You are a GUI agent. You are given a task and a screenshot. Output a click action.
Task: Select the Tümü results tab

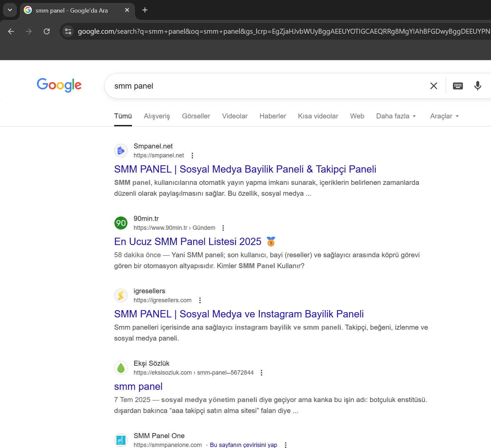123,116
